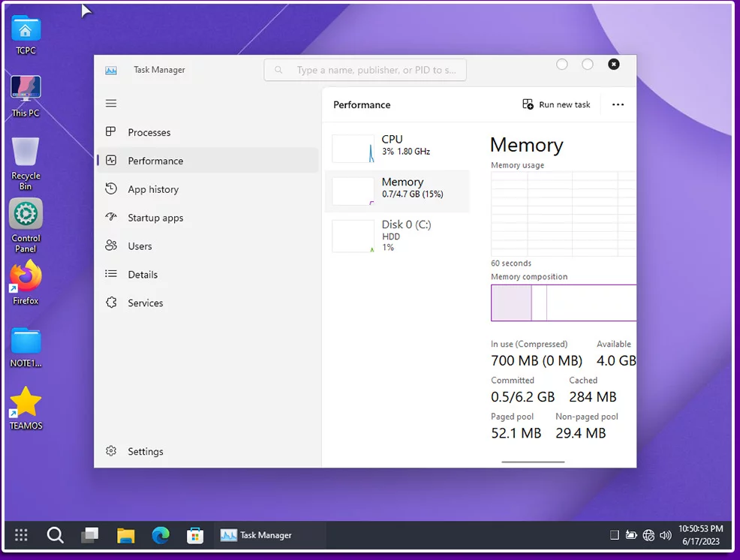740x560 pixels.
Task: Select the TCPC desktop folder icon
Action: click(x=26, y=35)
